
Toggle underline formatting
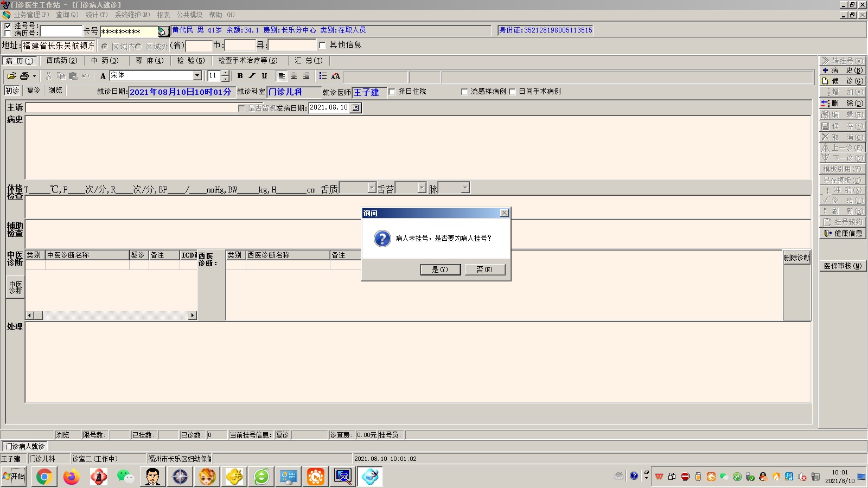click(x=265, y=76)
